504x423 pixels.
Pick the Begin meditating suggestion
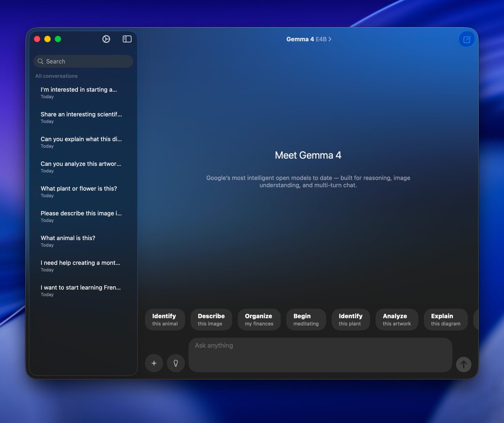(x=306, y=320)
